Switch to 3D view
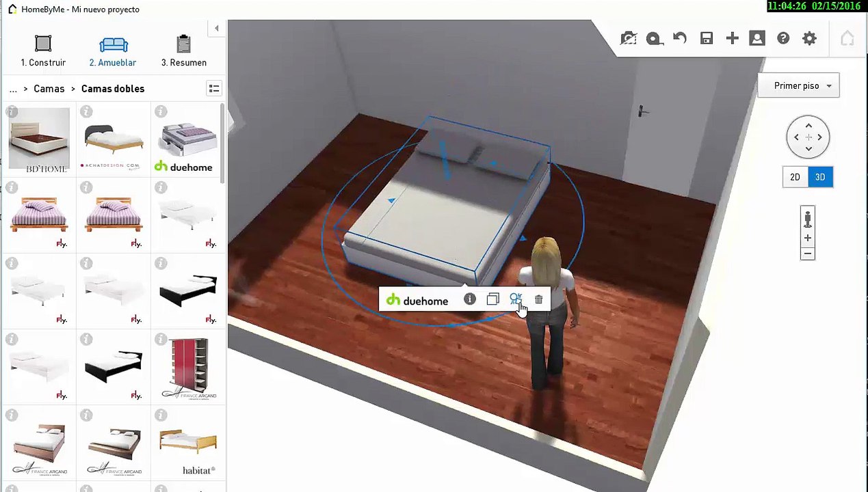Image resolution: width=868 pixels, height=492 pixels. (819, 177)
